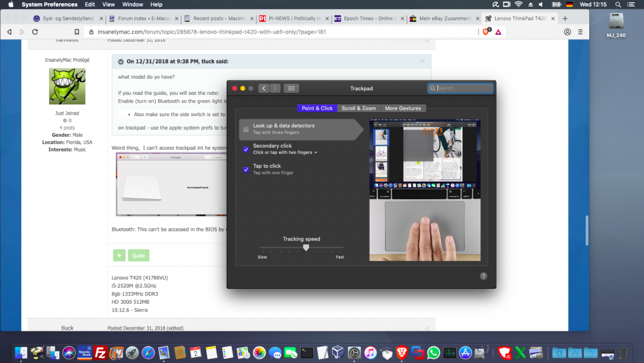Open FaceTime from the Dock
Screen dimensions: 644x363
[x=291, y=353]
